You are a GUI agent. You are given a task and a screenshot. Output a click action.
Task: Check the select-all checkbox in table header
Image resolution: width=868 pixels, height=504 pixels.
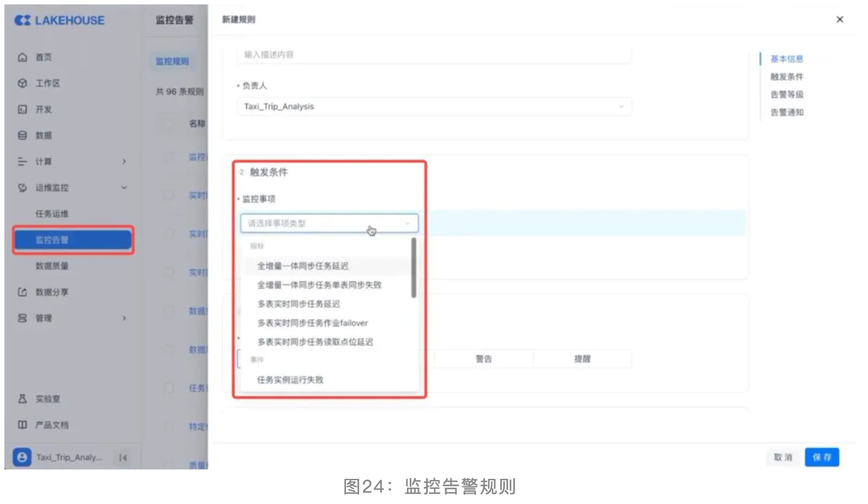169,124
